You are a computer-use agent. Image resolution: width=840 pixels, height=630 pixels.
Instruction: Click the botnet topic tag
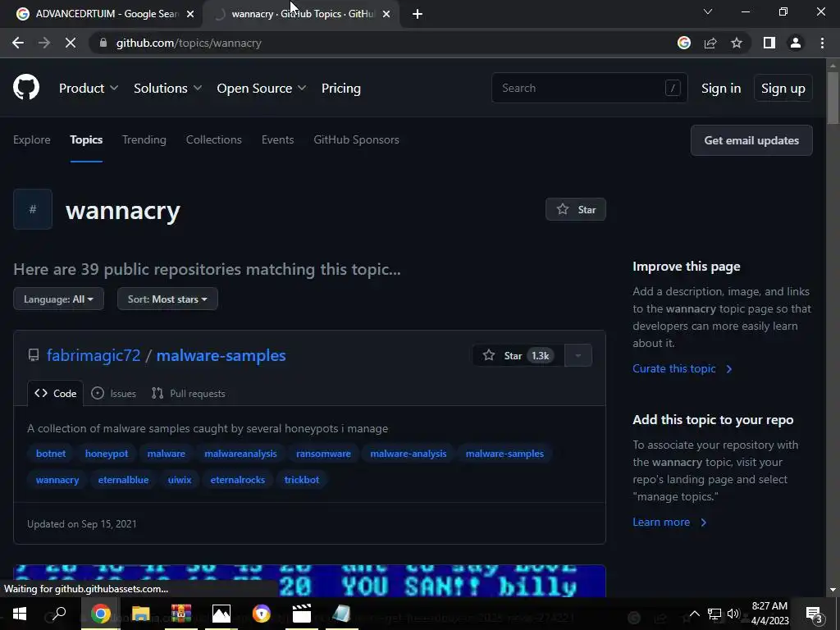[x=51, y=453]
